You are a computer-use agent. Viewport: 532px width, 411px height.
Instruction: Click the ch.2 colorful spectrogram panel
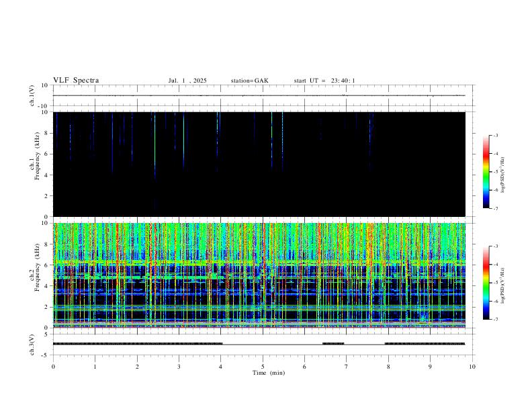coord(259,275)
